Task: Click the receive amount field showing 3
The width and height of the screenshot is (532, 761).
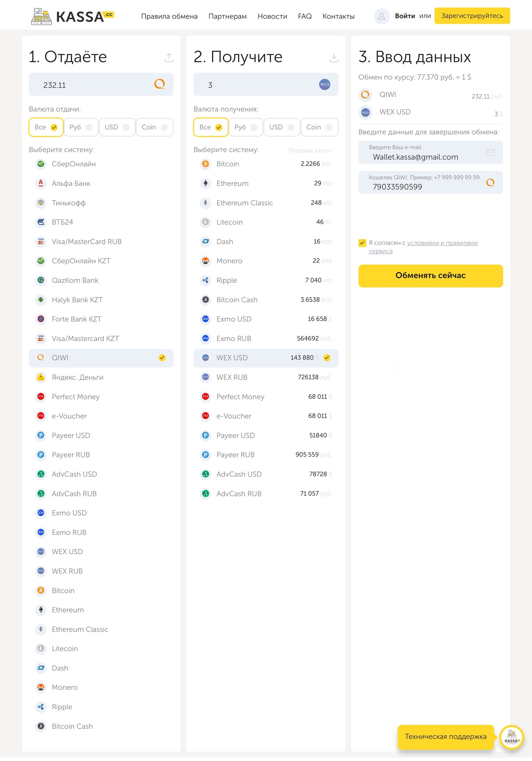Action: point(266,85)
